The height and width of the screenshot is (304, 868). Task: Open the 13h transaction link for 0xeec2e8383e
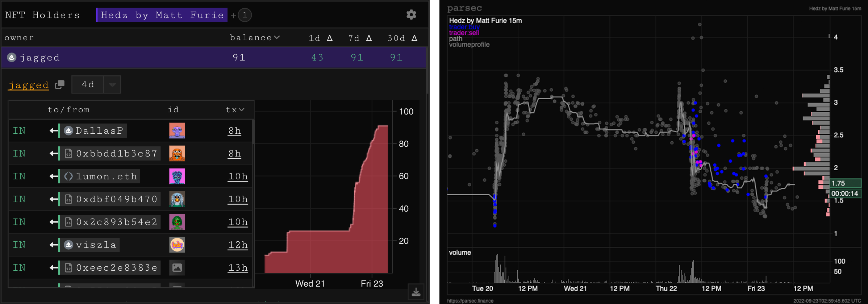(x=238, y=268)
